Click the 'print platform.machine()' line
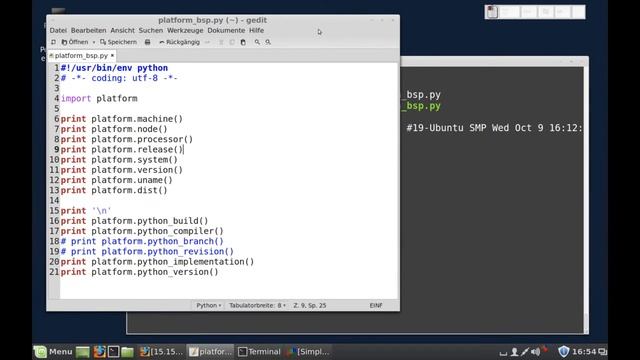640x360 pixels. pos(122,119)
